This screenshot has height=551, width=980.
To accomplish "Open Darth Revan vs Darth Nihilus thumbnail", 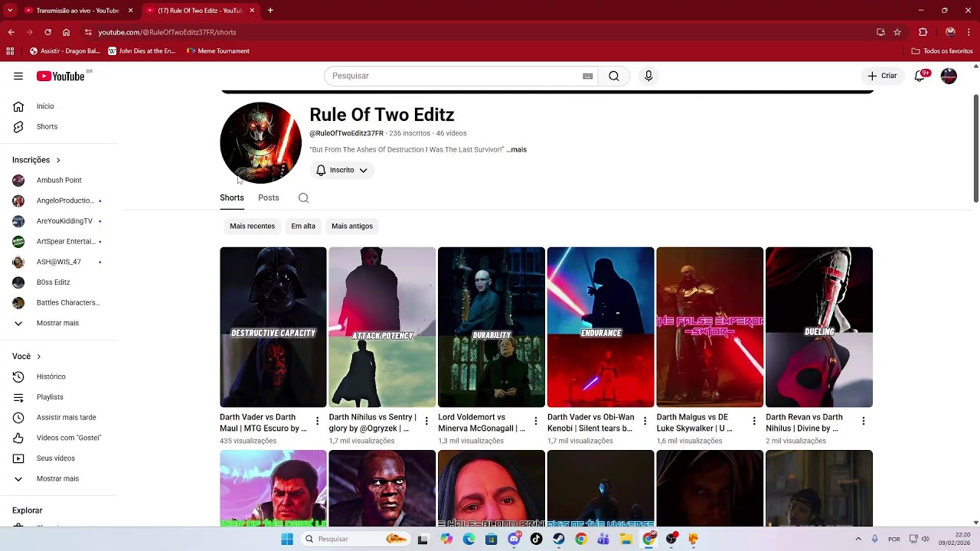I will click(819, 327).
